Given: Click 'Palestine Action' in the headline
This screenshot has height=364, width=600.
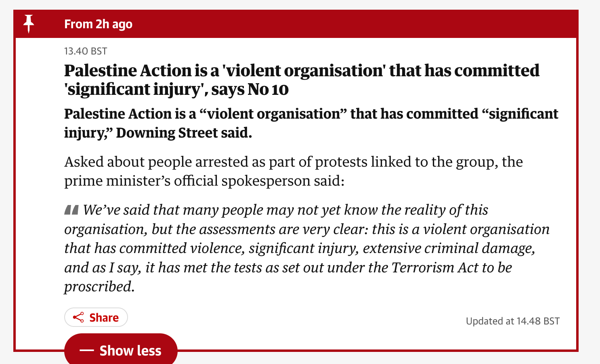Looking at the screenshot, I should click(128, 71).
